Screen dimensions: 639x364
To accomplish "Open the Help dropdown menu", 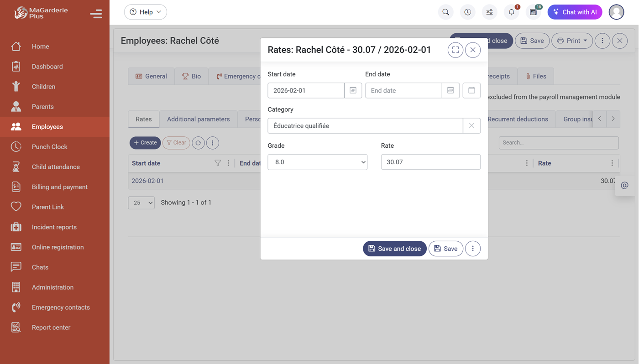I will click(x=146, y=12).
